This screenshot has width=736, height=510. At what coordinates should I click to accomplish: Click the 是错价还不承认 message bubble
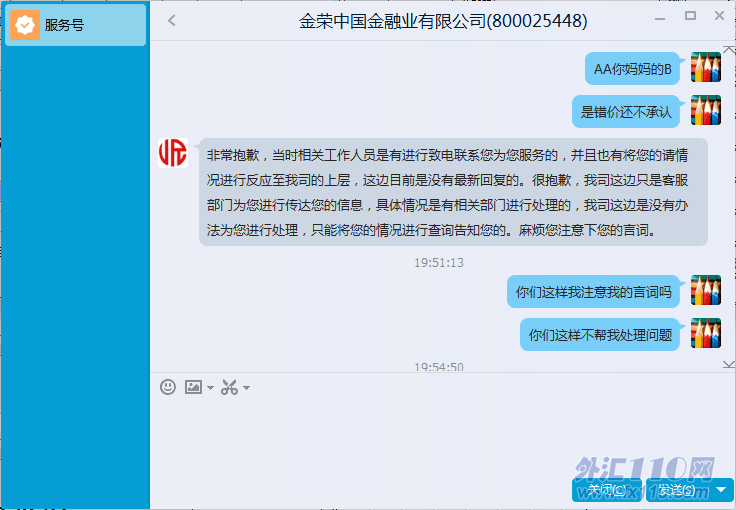[x=626, y=112]
